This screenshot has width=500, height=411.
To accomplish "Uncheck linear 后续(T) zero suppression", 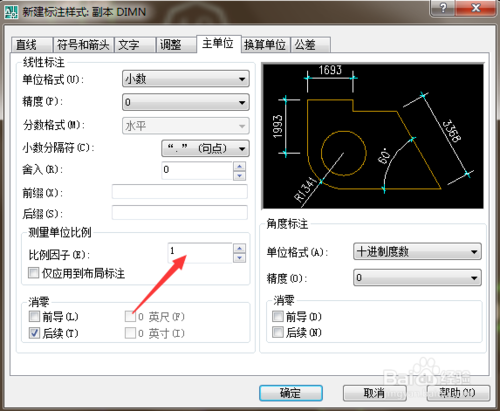I will (x=34, y=333).
